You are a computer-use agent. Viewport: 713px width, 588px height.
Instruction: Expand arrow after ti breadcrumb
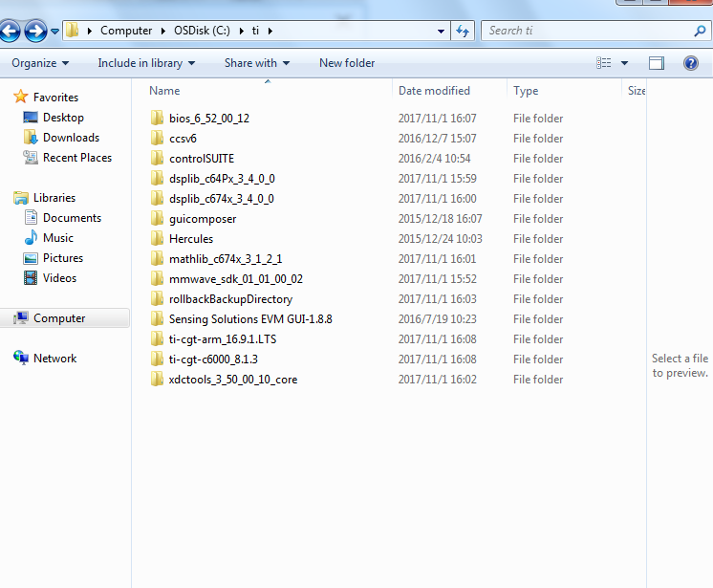(x=270, y=31)
